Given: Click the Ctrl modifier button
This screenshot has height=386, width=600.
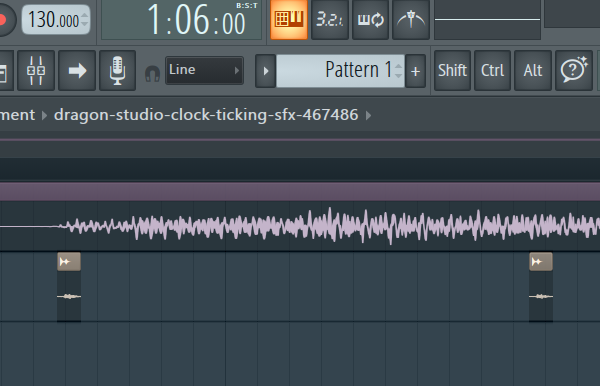Looking at the screenshot, I should (492, 70).
